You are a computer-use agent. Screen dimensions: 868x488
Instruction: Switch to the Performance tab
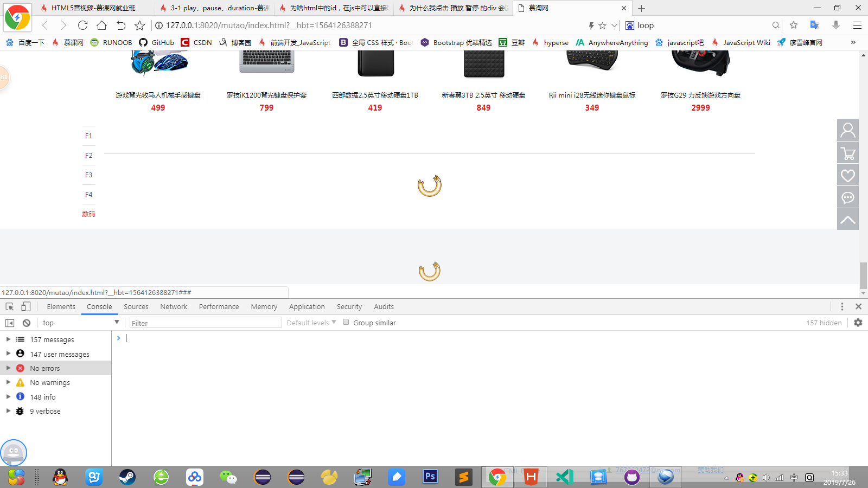tap(219, 306)
